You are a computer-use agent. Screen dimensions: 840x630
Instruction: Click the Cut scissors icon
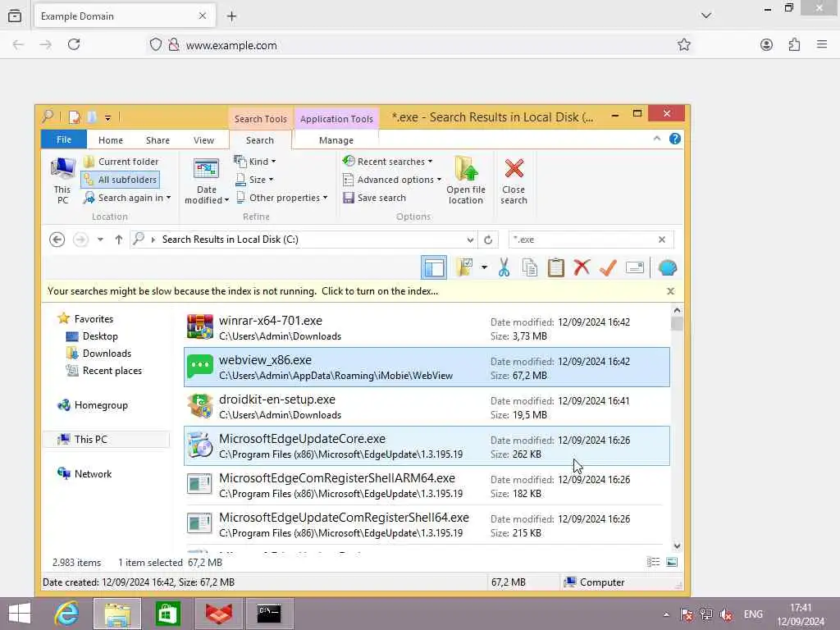click(504, 267)
